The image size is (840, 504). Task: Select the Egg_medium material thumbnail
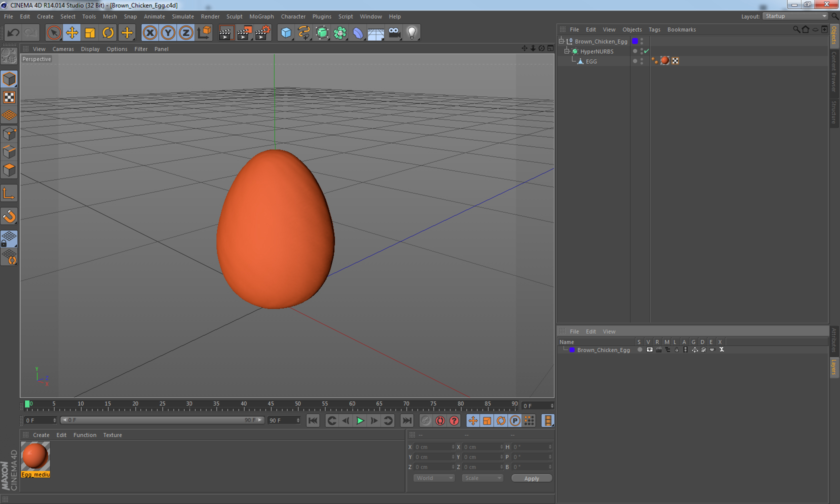pyautogui.click(x=35, y=456)
